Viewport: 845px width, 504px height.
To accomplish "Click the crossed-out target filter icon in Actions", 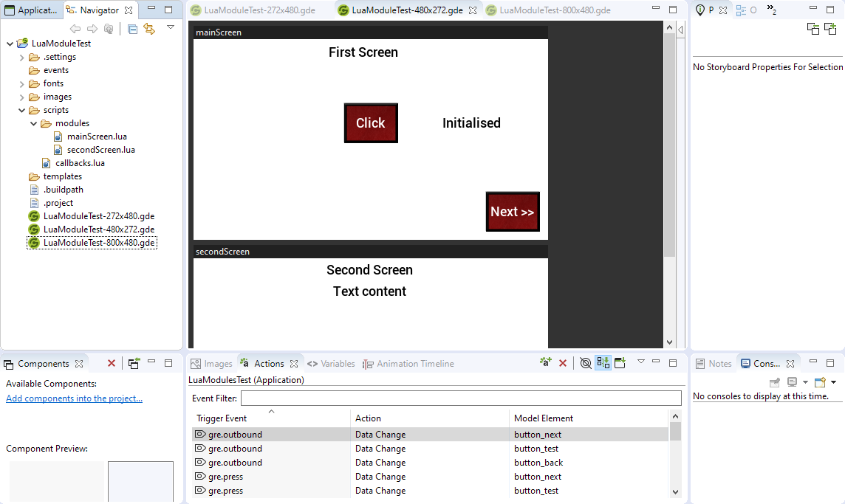I will (585, 363).
